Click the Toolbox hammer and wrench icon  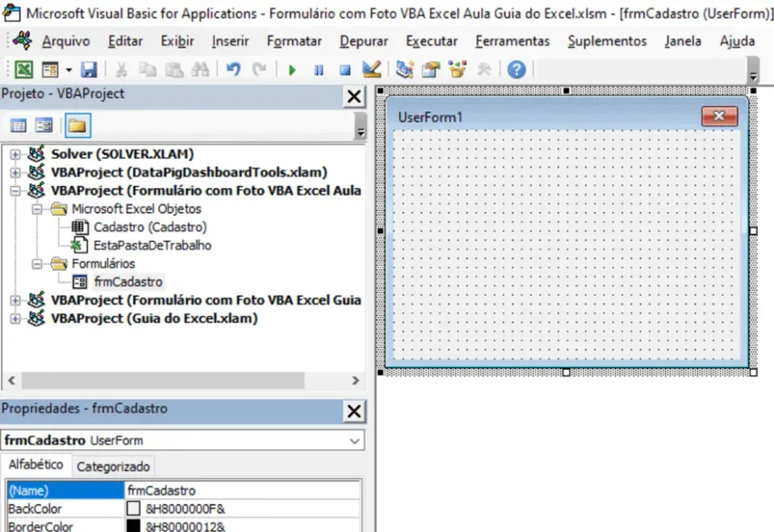pyautogui.click(x=485, y=69)
